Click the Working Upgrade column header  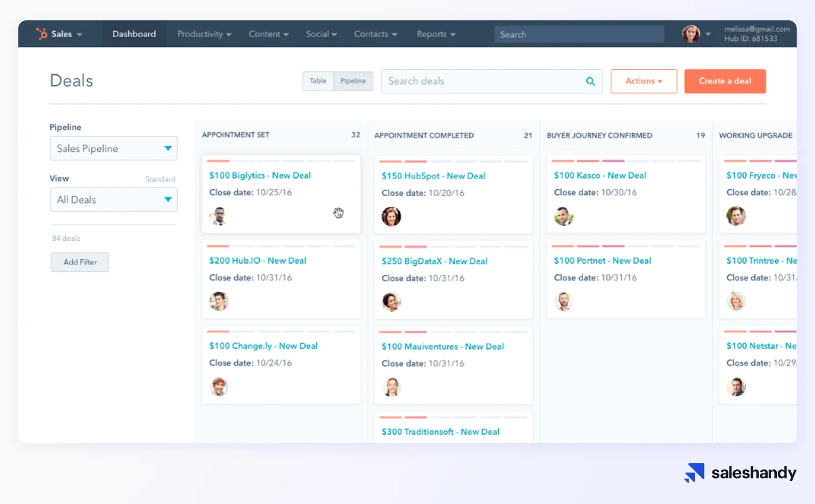pyautogui.click(x=755, y=135)
